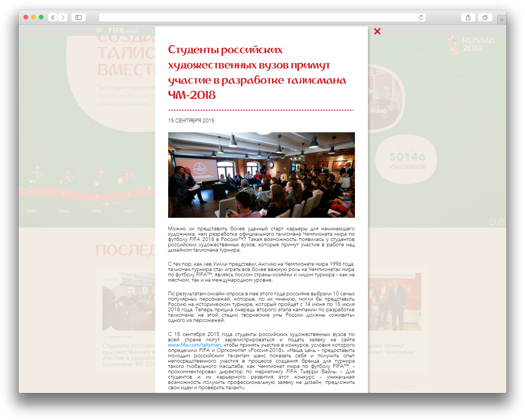The image size is (525, 420).
Task: Reload the page with refresh icon
Action: 421,17
